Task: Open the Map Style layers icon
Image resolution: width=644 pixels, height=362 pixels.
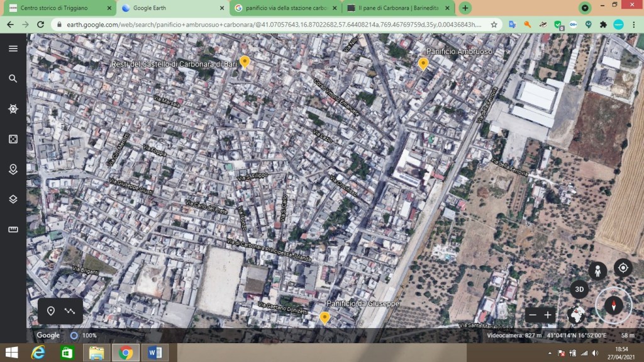Action: click(13, 200)
